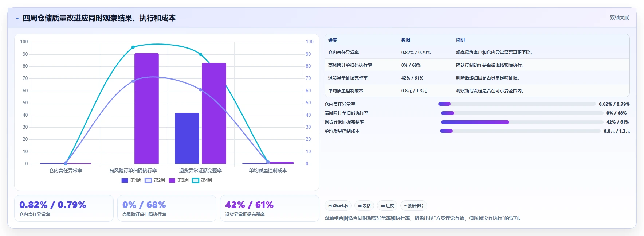Select the 高风险订单扫码执行率 cell in the table
This screenshot has width=644, height=236.
350,65
